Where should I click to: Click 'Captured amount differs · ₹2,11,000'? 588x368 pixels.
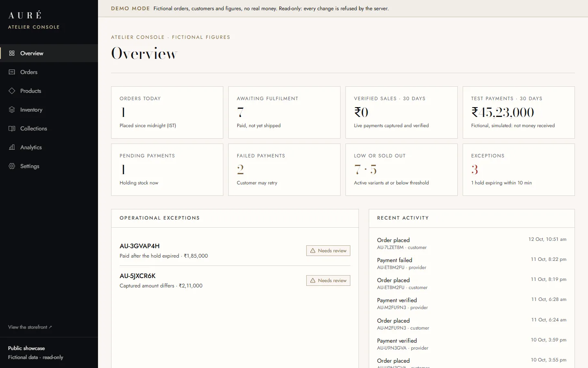tap(161, 286)
